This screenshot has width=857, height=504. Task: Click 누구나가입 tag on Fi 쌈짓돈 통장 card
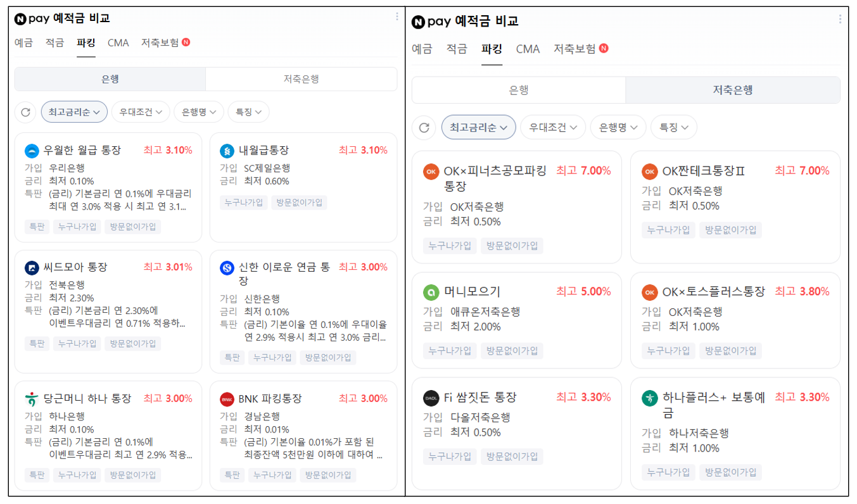pos(450,457)
